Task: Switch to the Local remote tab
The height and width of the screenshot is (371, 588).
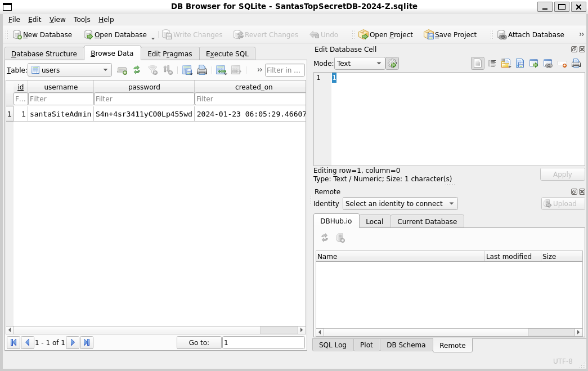Action: [375, 221]
